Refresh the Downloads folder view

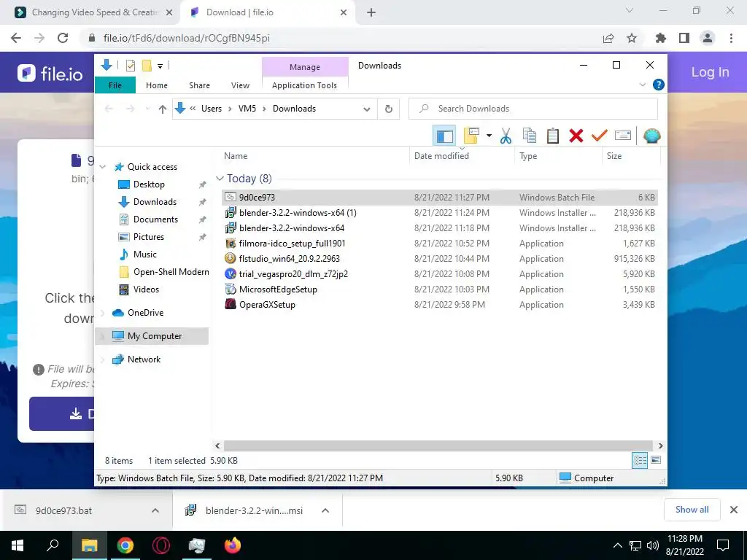[389, 109]
